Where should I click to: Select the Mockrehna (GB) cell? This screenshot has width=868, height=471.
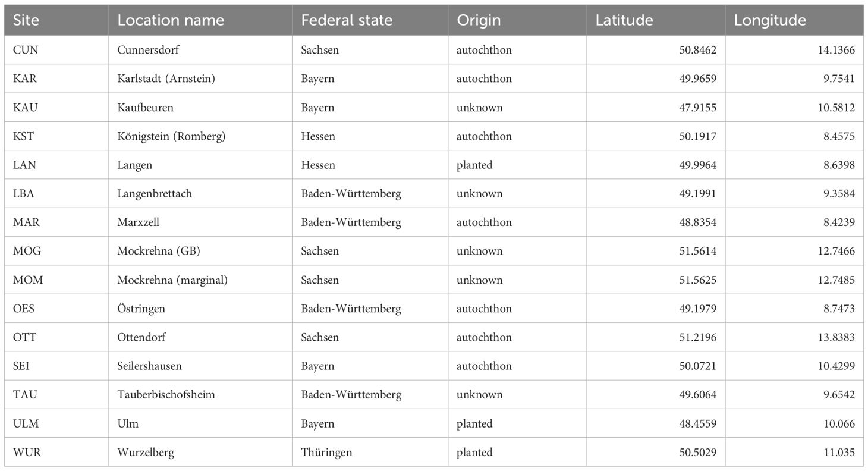coord(159,251)
